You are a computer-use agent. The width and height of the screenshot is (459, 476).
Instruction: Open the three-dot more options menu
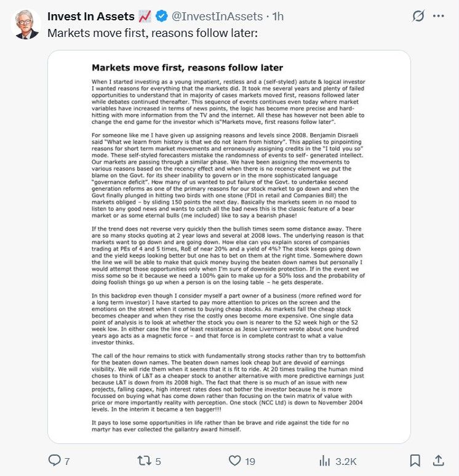[x=438, y=16]
